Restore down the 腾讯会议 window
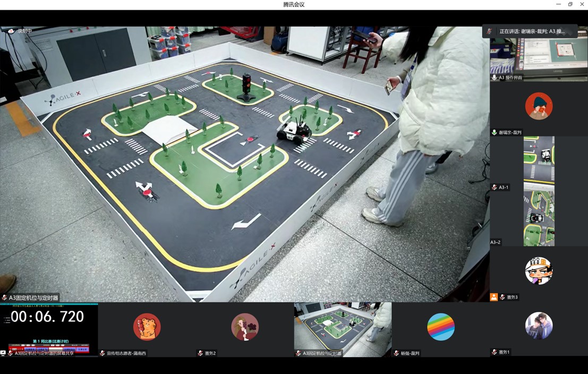Image resolution: width=588 pixels, height=374 pixels. pos(570,4)
